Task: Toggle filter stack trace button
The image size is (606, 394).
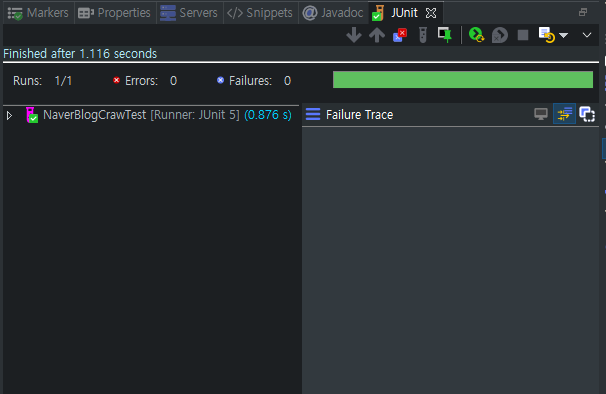Action: [x=564, y=114]
